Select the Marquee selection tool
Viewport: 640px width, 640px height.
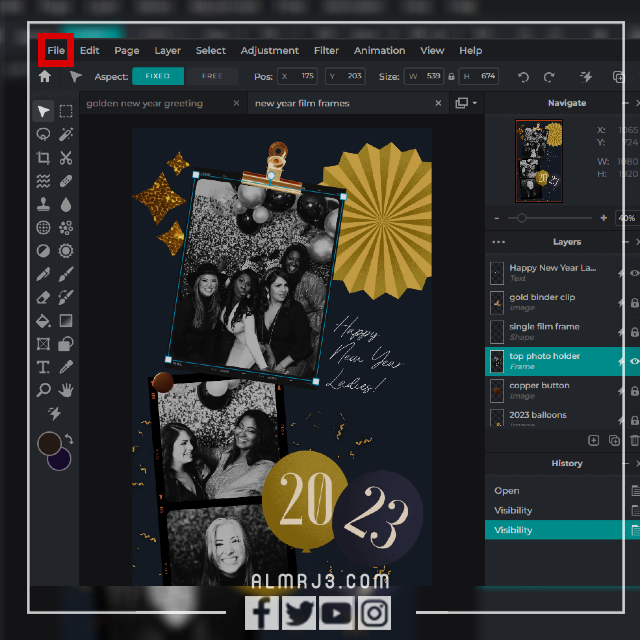(66, 111)
